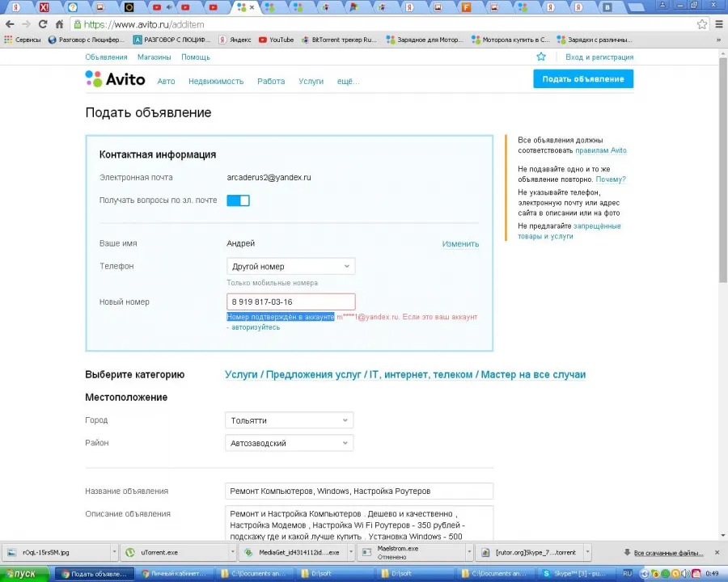728x582 pixels.
Task: Open the Город Тольятти dropdown
Action: [289, 420]
